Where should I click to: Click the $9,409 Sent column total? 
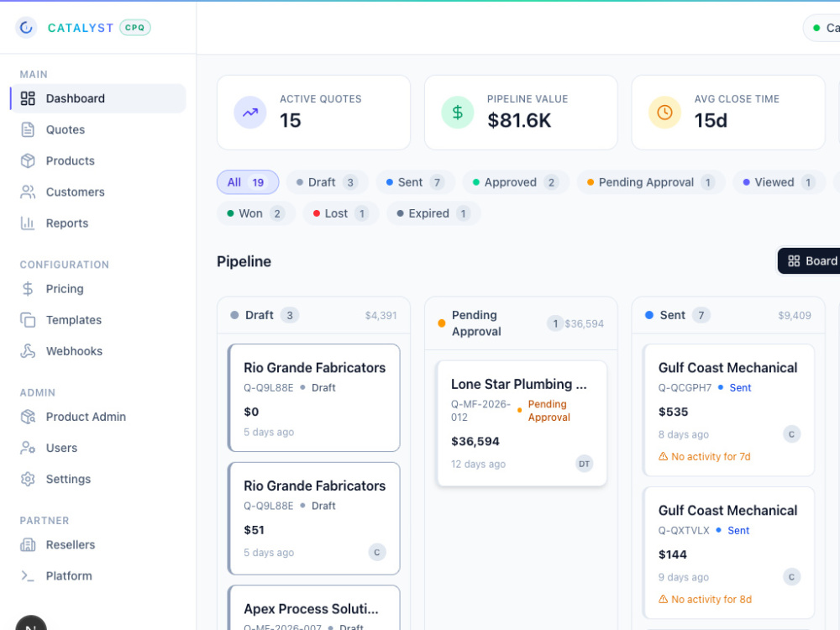click(x=795, y=316)
